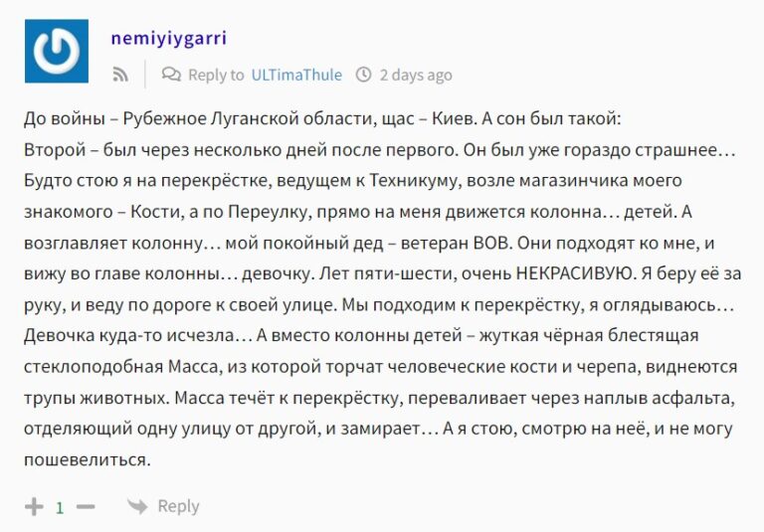Downvote the comment with minus icon
764x532 pixels.
click(x=86, y=507)
